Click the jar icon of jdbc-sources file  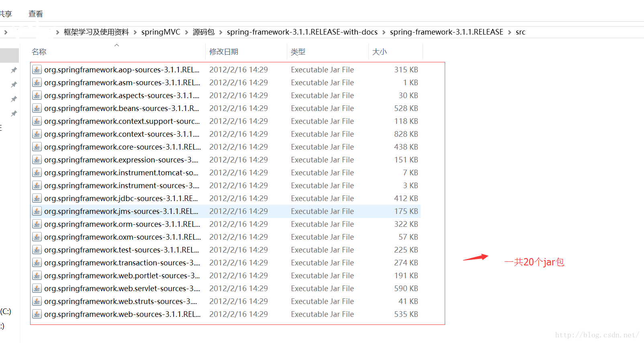click(37, 198)
